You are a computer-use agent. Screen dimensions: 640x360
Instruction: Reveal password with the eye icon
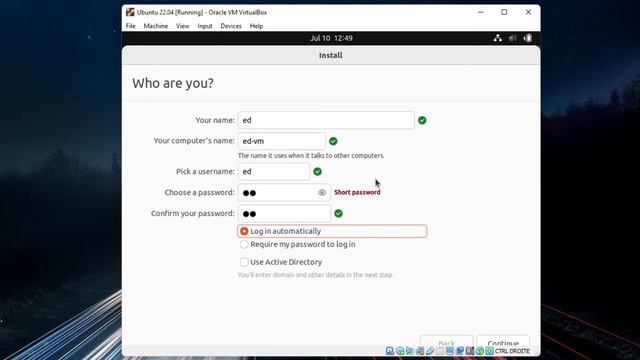click(322, 193)
